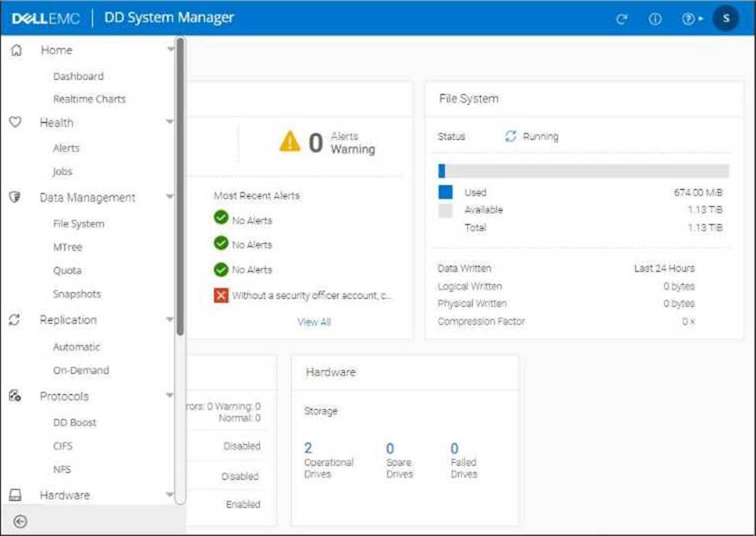This screenshot has width=756, height=536.
Task: Open the user avatar S menu
Action: [726, 19]
